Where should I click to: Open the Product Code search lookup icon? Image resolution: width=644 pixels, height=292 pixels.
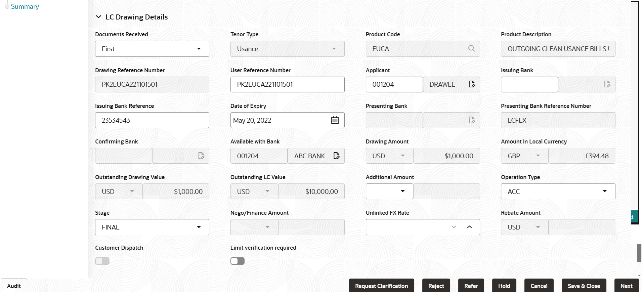[x=471, y=48]
